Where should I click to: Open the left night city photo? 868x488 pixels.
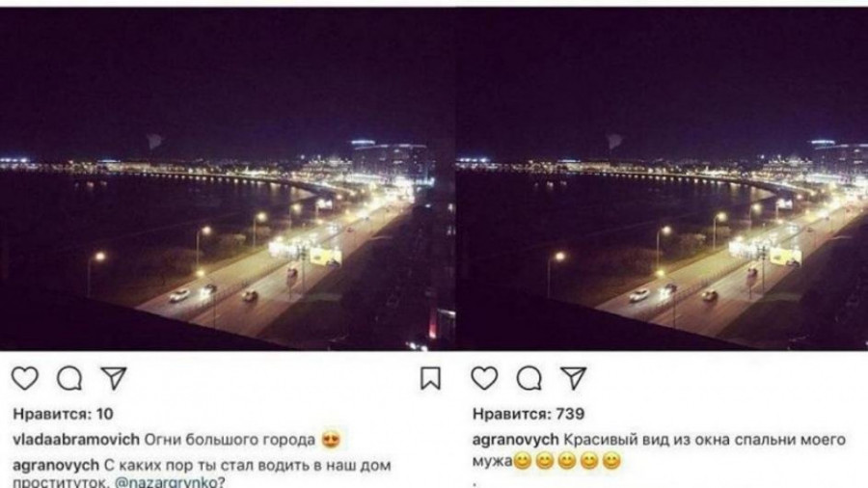click(228, 178)
